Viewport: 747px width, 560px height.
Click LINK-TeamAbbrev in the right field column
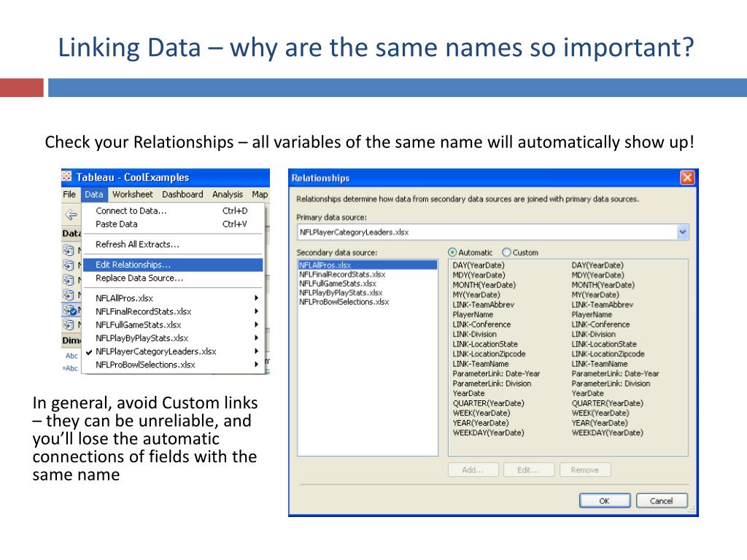(602, 305)
